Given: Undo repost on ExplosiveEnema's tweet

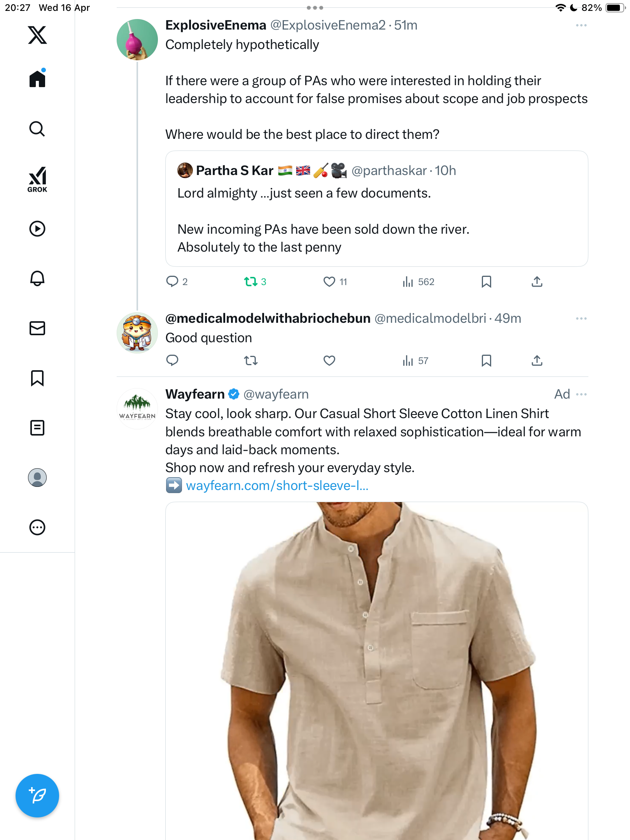Looking at the screenshot, I should pyautogui.click(x=255, y=282).
